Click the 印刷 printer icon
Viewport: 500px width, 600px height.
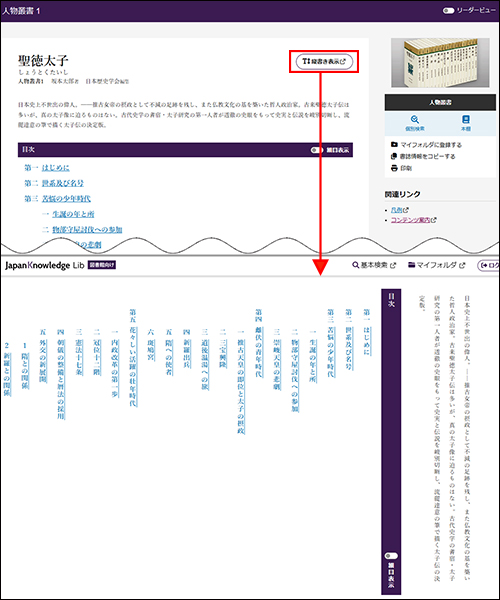click(x=394, y=168)
